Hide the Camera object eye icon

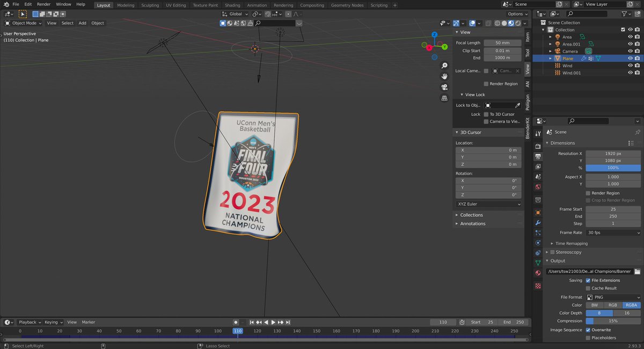tap(631, 51)
